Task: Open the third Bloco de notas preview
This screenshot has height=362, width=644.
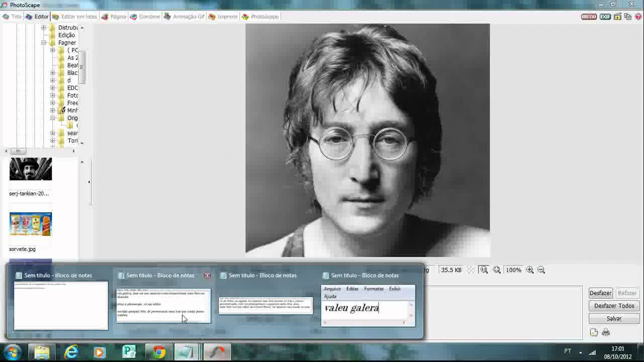Action: [266, 306]
